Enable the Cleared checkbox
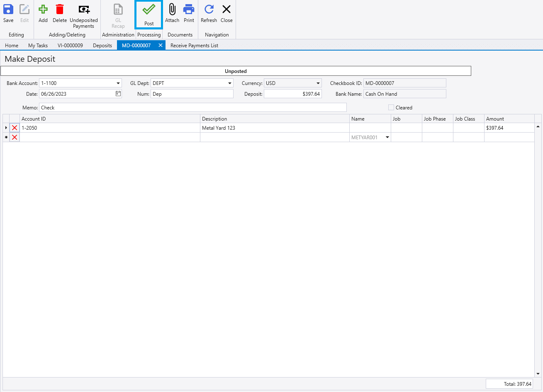 [391, 107]
